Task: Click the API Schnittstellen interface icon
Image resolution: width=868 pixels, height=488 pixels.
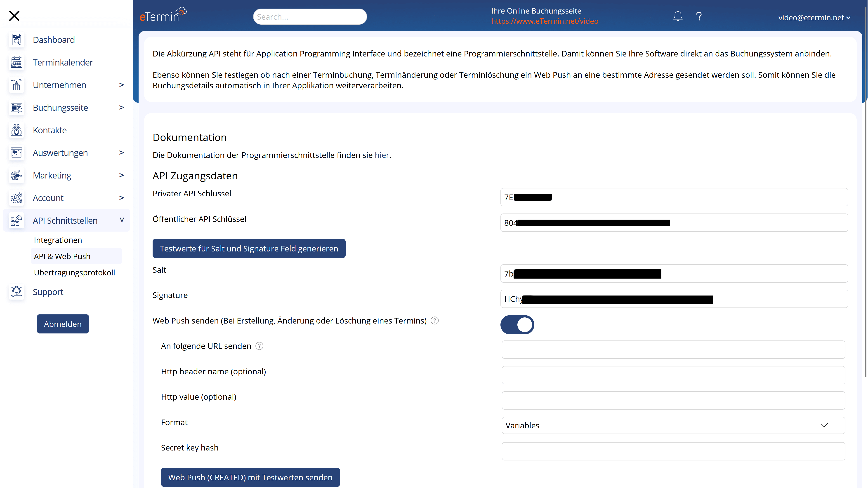Action: click(16, 221)
